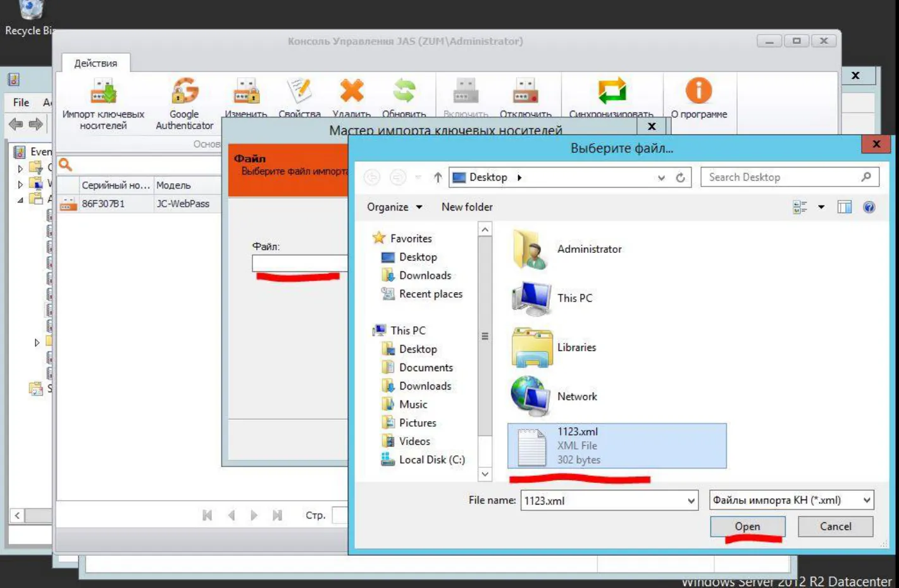Open the File menu in the background window
This screenshot has width=899, height=588.
21,102
